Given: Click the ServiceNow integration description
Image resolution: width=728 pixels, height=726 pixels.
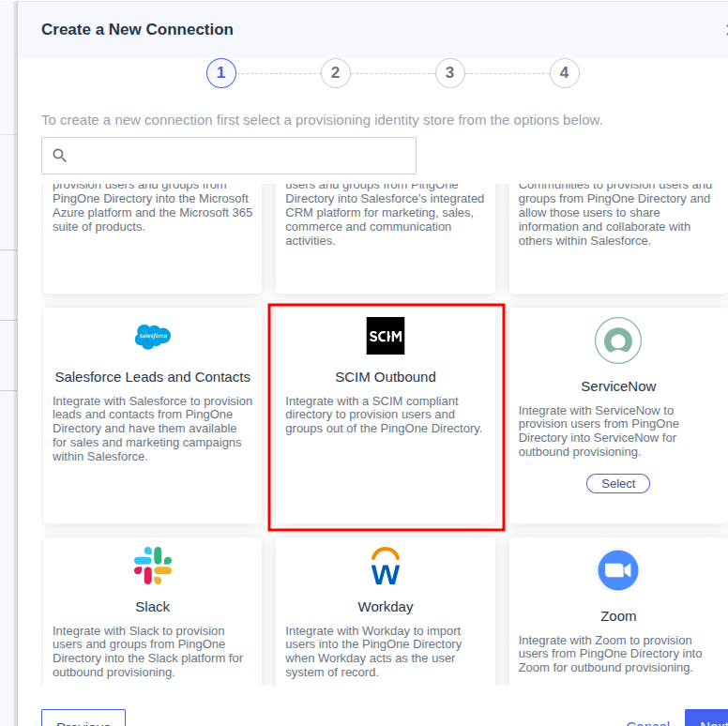Looking at the screenshot, I should 599,431.
